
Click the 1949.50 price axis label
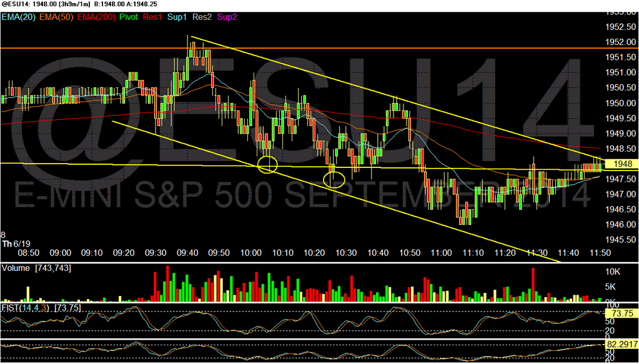click(621, 118)
